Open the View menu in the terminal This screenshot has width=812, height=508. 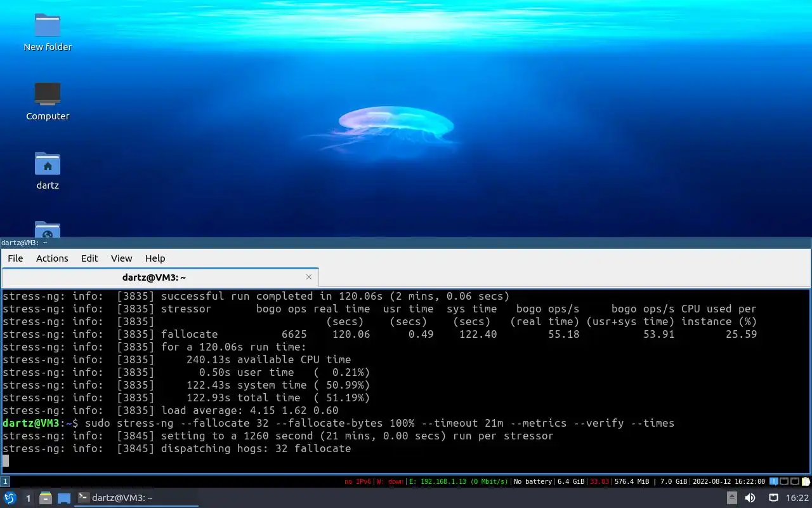pyautogui.click(x=121, y=258)
